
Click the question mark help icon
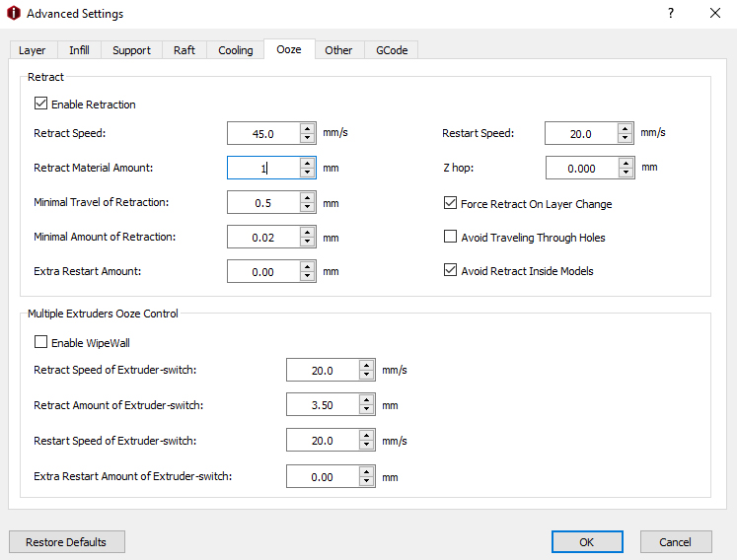pos(671,14)
